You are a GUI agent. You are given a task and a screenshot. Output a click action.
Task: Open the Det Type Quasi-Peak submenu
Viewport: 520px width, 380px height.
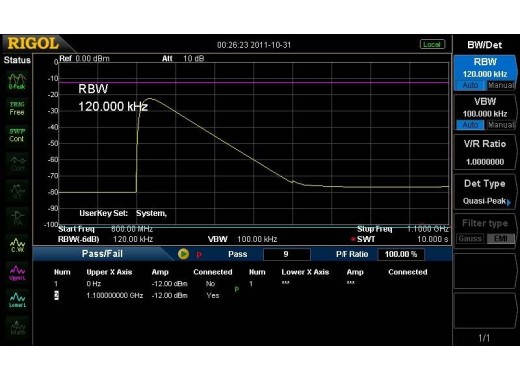[485, 192]
